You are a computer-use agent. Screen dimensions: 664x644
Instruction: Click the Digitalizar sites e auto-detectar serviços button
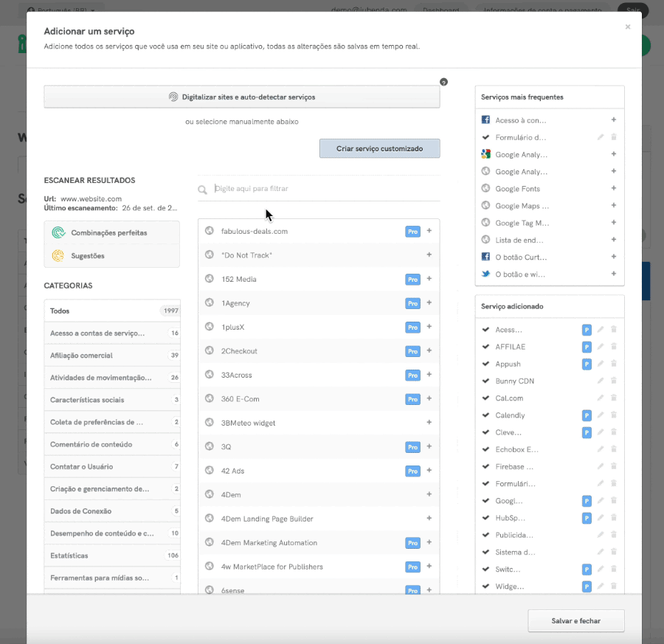pyautogui.click(x=242, y=97)
